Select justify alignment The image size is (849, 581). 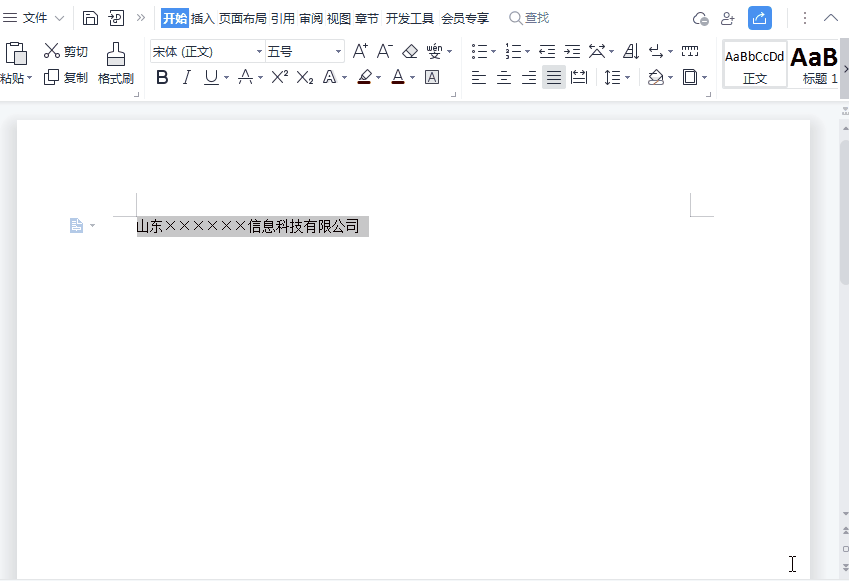554,77
